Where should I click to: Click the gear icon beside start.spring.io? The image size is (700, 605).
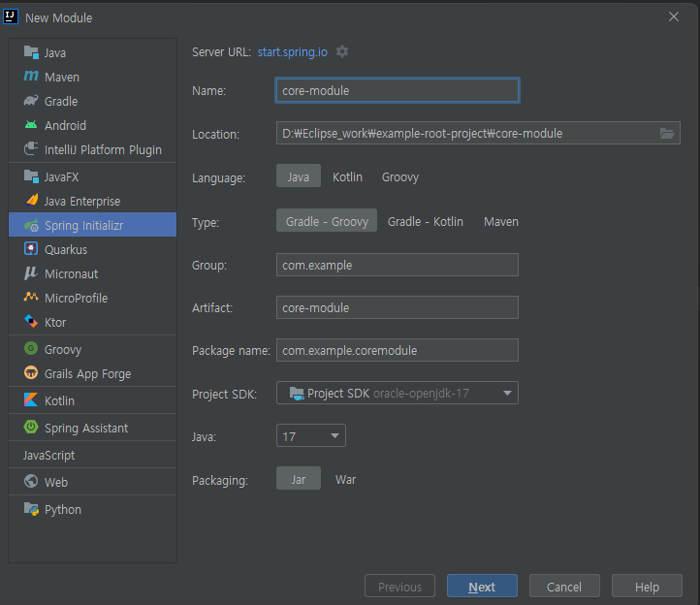[342, 51]
